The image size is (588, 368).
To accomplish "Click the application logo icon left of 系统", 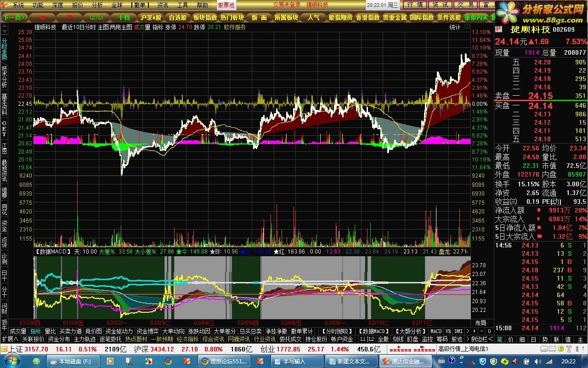I will click(x=5, y=5).
